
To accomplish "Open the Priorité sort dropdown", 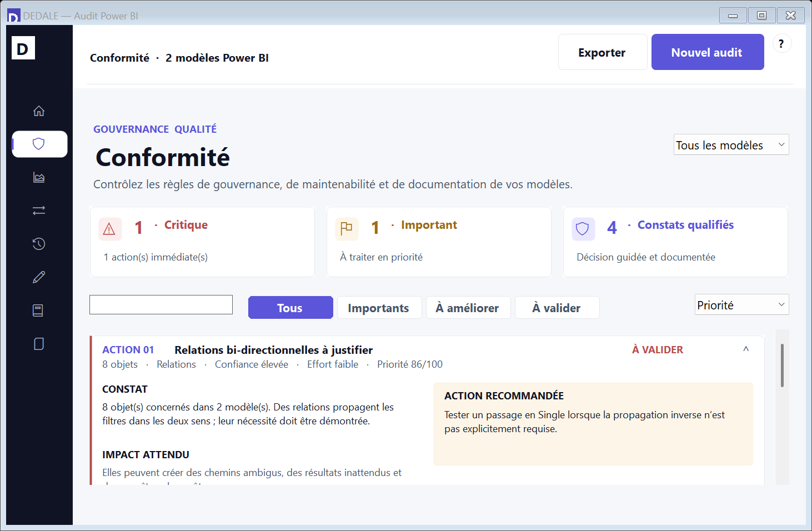I will (741, 305).
